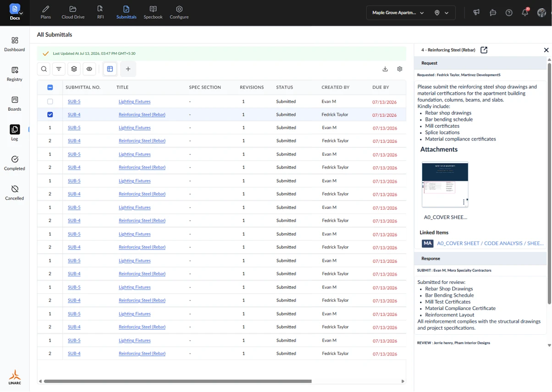Screen dimensions: 552x392
Task: Open Reinforcing Steel submittal in new window
Action: 484,50
